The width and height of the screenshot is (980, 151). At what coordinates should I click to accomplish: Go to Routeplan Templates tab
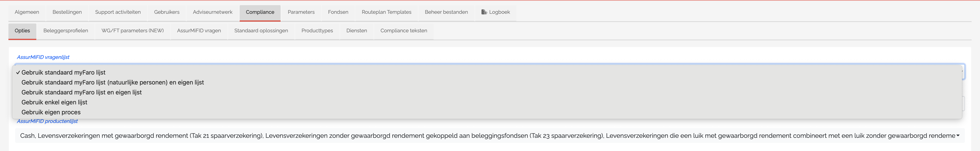[x=386, y=13]
